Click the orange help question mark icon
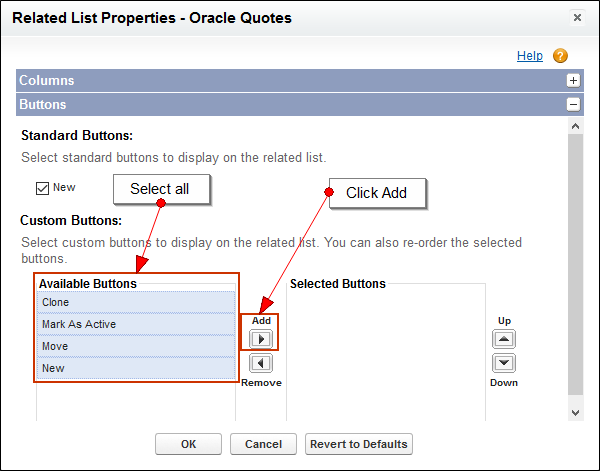This screenshot has width=600, height=471. click(x=560, y=56)
